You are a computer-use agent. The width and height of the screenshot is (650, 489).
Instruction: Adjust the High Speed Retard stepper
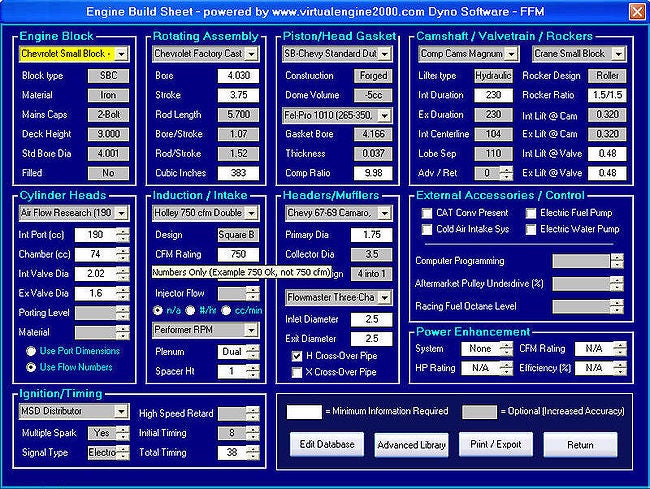click(252, 414)
